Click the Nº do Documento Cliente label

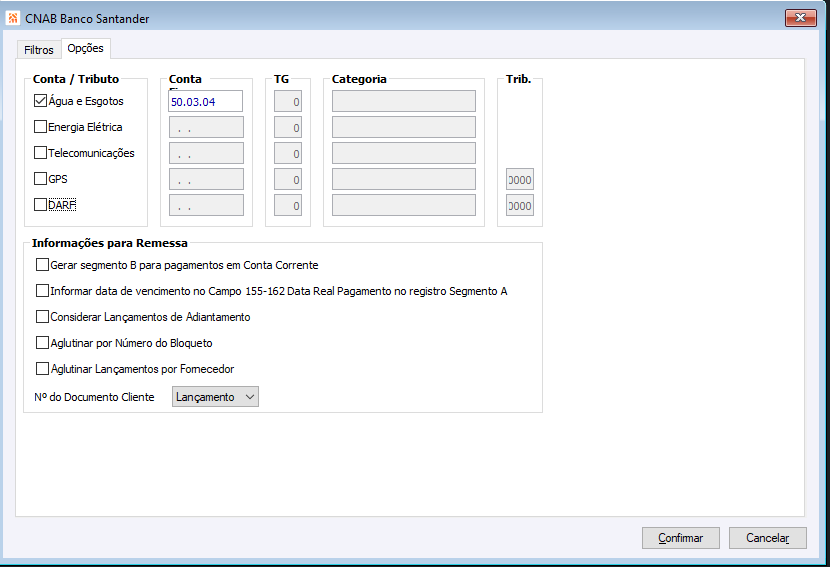[94, 397]
